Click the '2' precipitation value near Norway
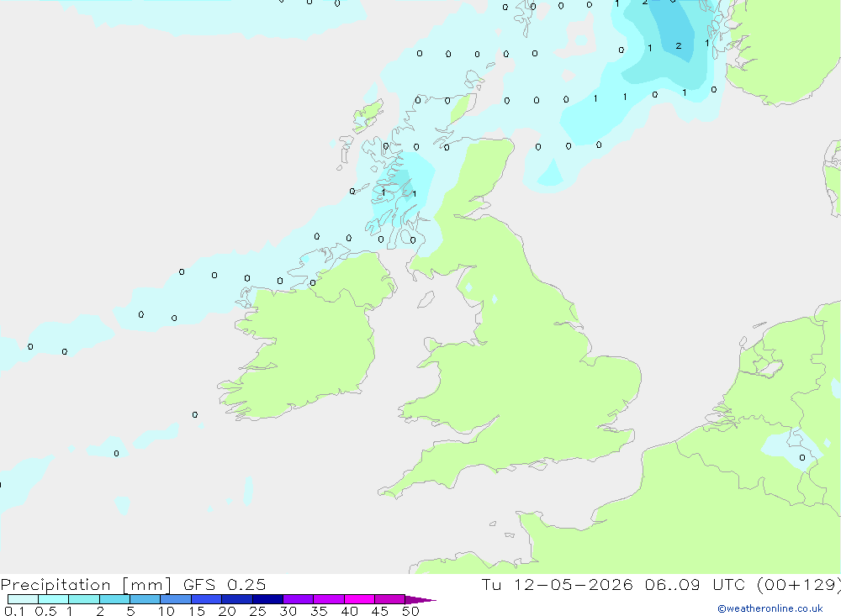This screenshot has width=841, height=616. tap(679, 45)
